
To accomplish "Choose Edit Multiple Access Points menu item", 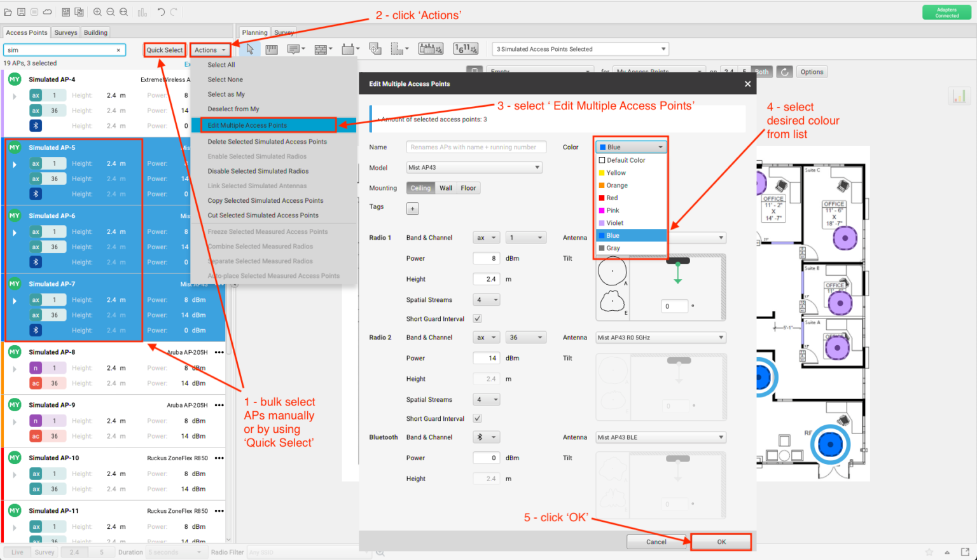I will point(268,125).
